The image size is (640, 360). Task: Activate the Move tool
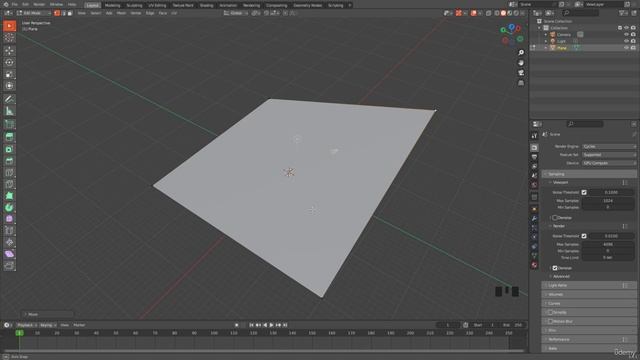9,51
